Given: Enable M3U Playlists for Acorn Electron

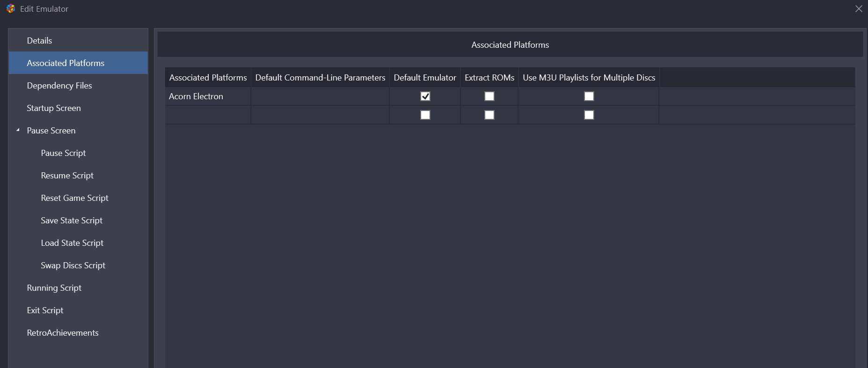Looking at the screenshot, I should [x=589, y=96].
